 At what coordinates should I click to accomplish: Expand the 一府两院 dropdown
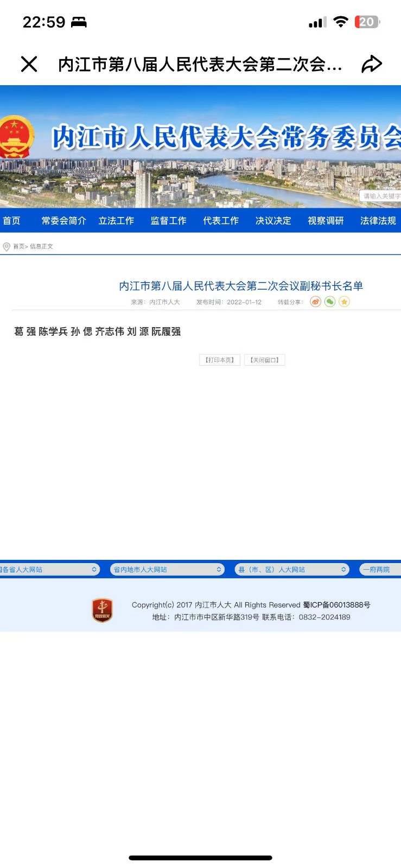click(380, 570)
